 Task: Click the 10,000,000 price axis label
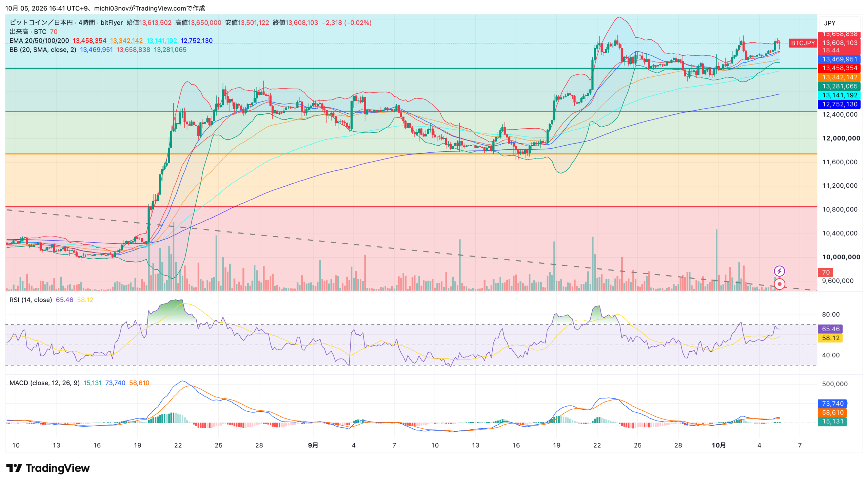point(841,257)
